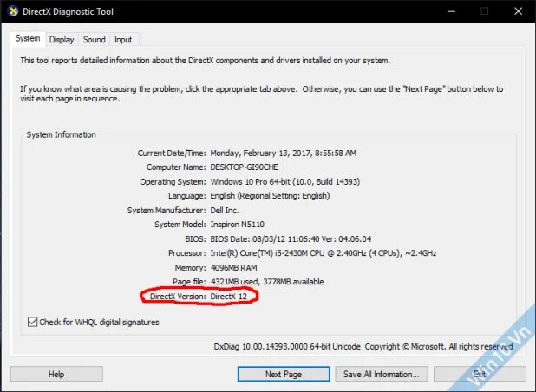Click the Help button
Screen dimensions: 536x392
56,374
